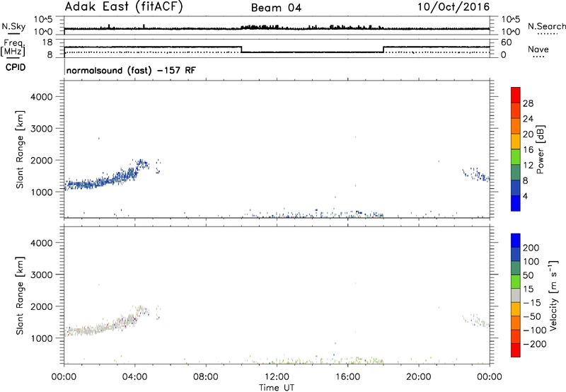Click the '16:00' time tick label
Image resolution: width=566 pixels, height=392 pixels.
pyautogui.click(x=347, y=377)
